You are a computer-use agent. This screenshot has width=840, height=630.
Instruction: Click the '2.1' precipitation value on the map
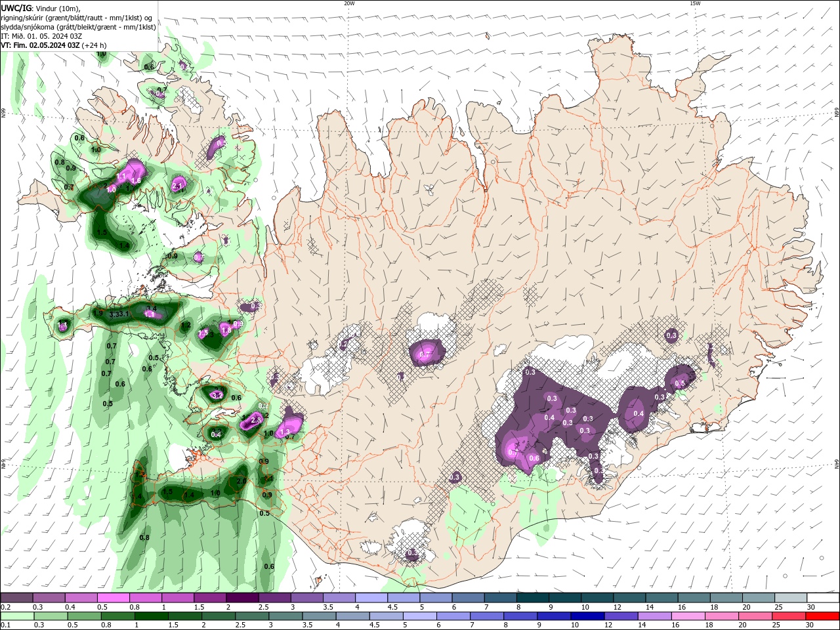177,186
